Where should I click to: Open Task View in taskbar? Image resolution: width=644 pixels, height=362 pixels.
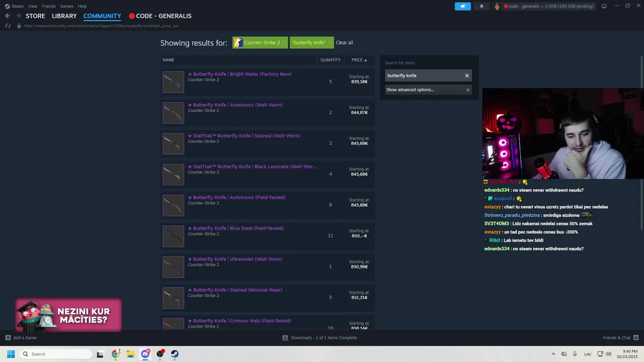pos(100,354)
